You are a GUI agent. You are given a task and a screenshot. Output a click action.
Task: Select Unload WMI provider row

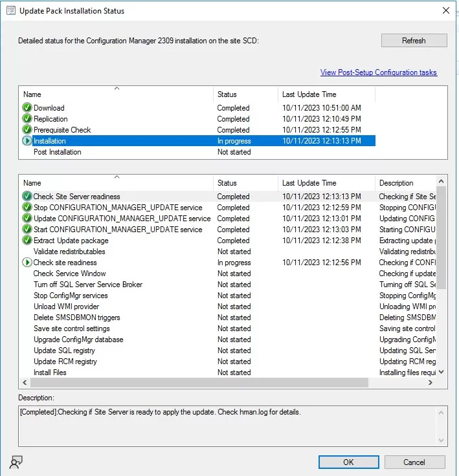coord(228,307)
